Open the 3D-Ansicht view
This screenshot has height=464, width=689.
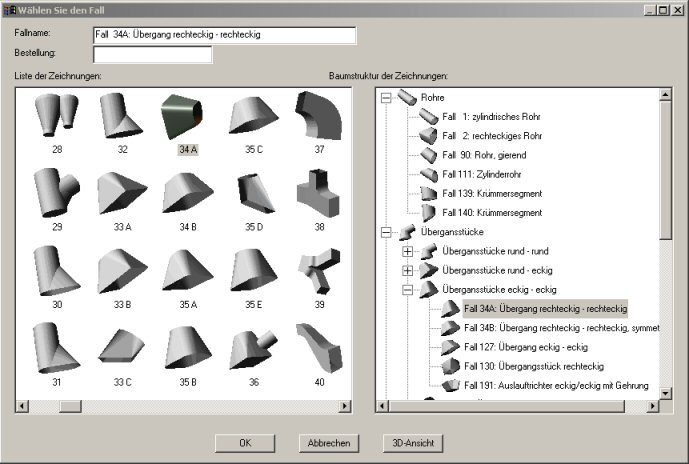tap(413, 443)
